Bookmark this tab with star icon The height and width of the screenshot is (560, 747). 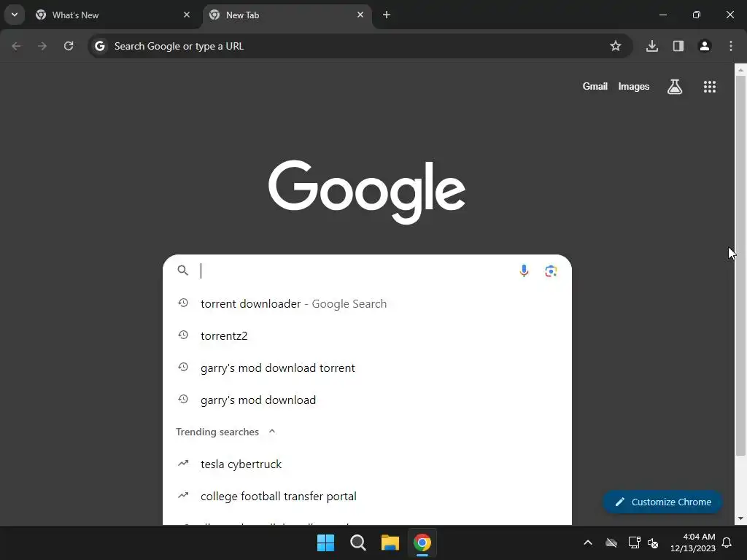[616, 46]
